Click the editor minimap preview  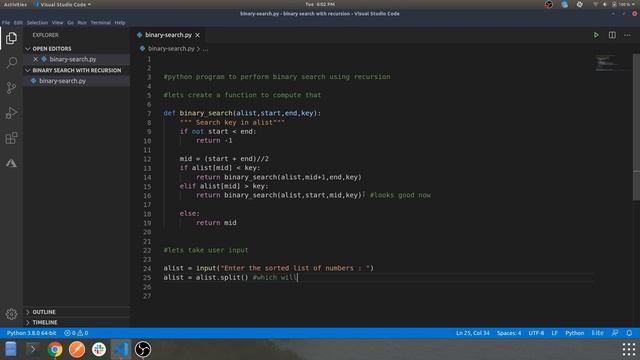[611, 63]
